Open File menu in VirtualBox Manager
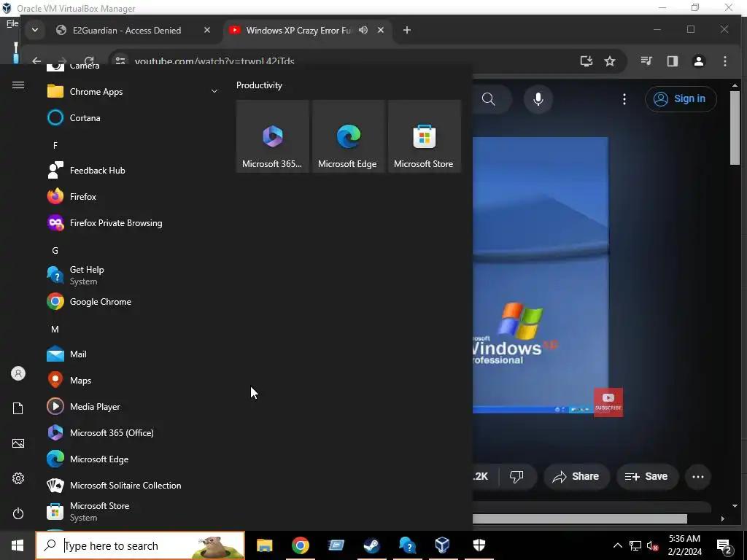Image resolution: width=747 pixels, height=560 pixels. [12, 23]
